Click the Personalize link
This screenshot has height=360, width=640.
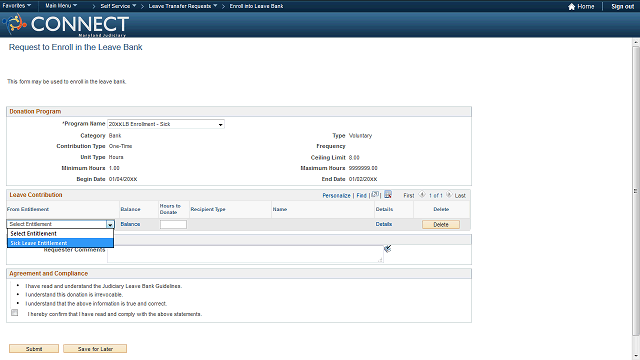pos(336,196)
